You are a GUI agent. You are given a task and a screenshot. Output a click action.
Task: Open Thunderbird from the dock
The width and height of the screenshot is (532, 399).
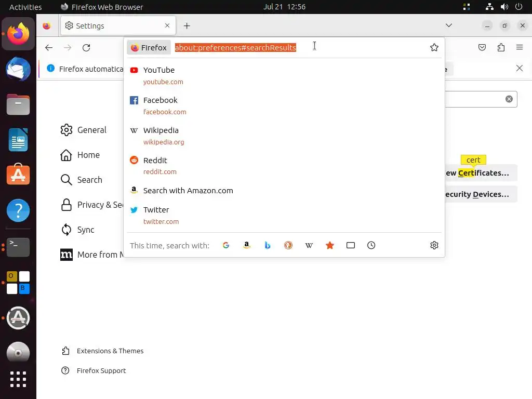18,69
